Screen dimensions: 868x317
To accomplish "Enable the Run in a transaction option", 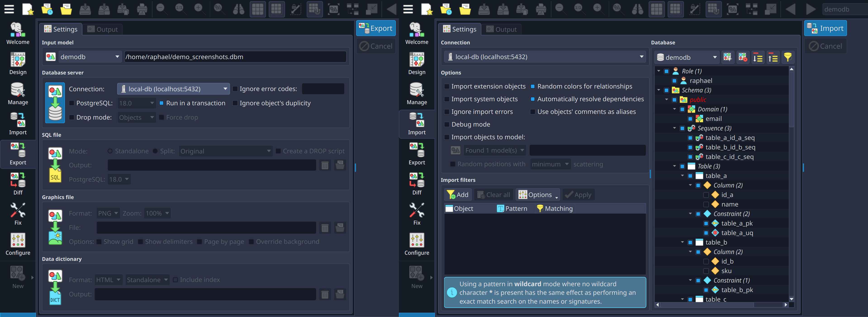I will 162,103.
